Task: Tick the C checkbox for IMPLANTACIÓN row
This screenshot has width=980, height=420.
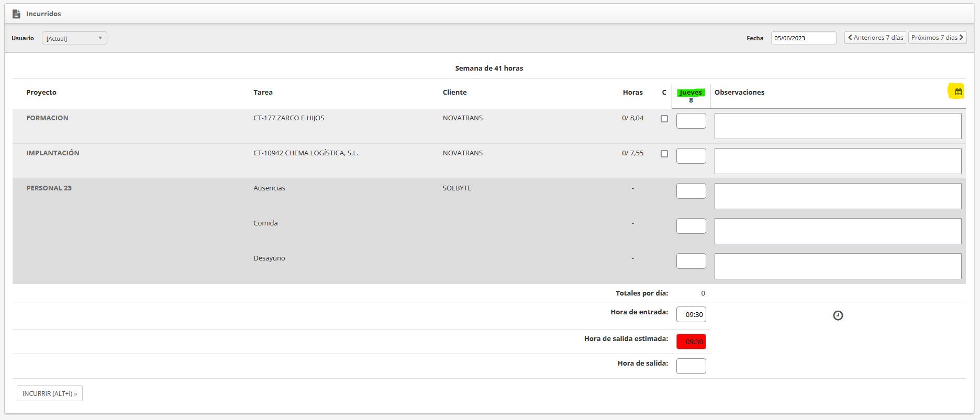Action: coord(664,154)
